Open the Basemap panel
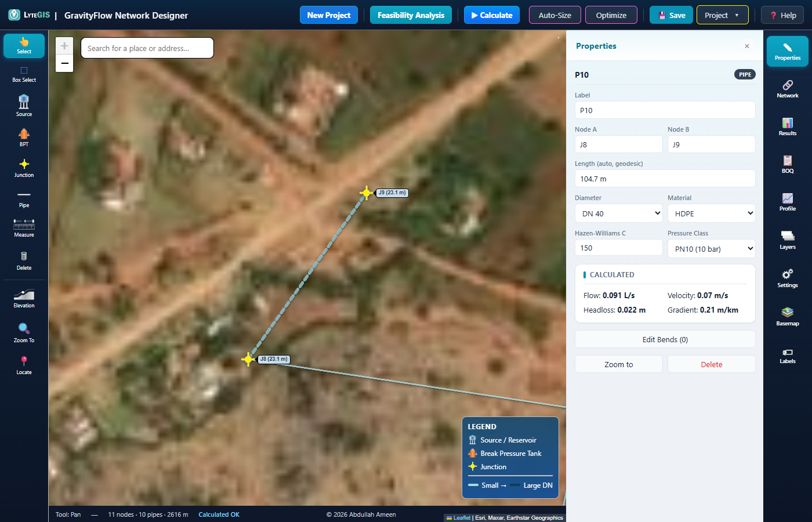 787,317
